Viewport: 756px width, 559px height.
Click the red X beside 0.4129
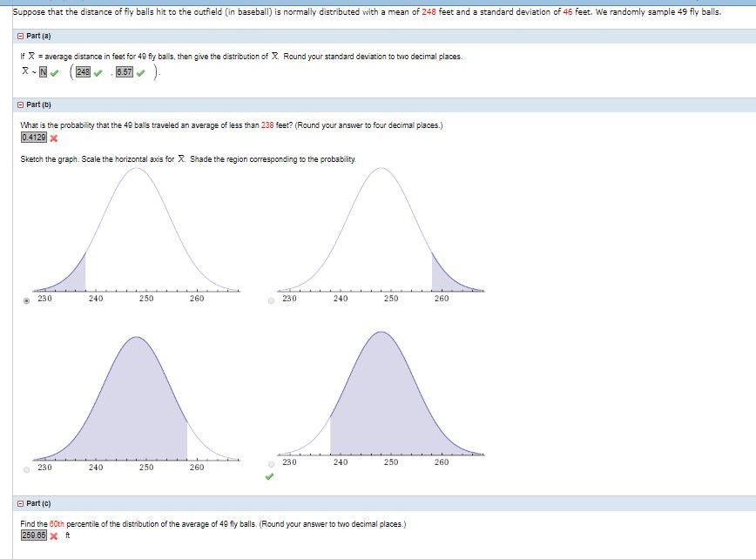coord(53,138)
